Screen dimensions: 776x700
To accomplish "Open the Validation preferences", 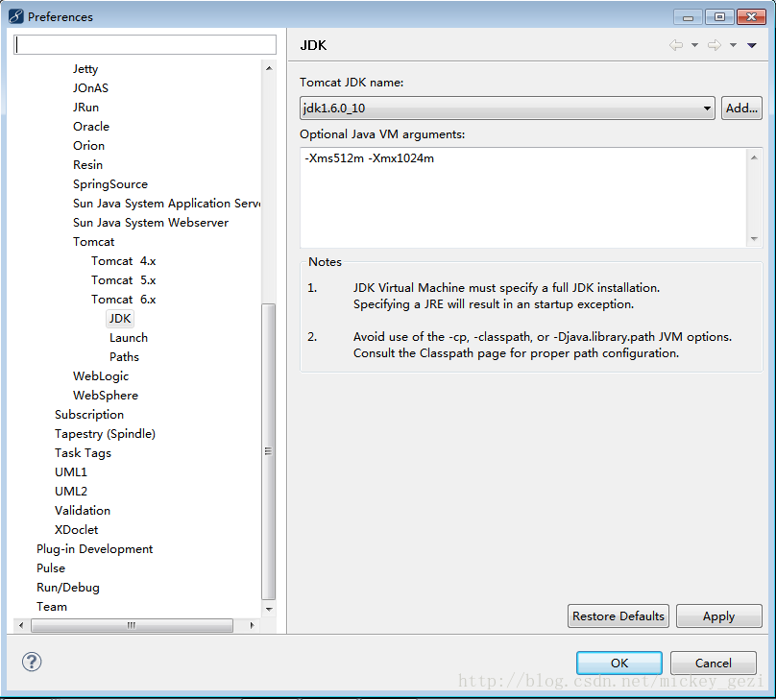I will (83, 511).
